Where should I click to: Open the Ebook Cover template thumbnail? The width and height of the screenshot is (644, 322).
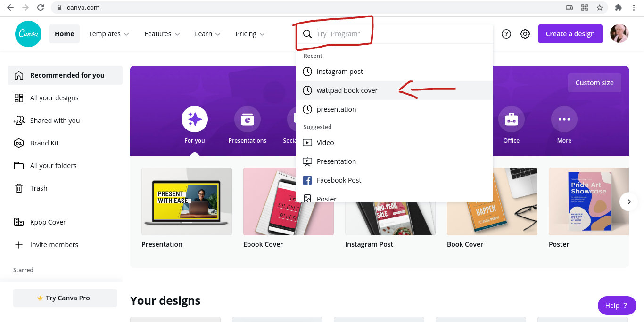pos(289,201)
